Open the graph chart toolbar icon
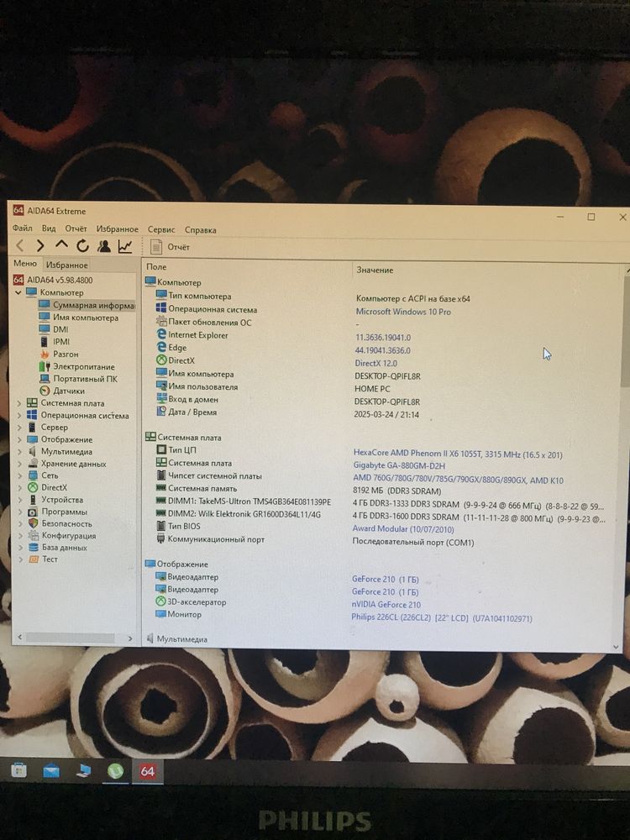 point(125,246)
